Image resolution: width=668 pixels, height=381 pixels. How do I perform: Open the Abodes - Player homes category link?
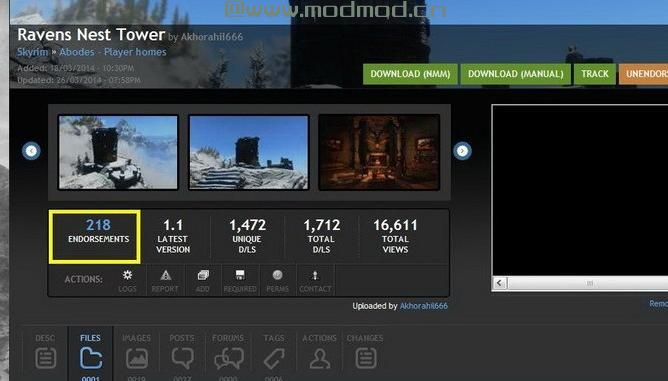[112, 52]
